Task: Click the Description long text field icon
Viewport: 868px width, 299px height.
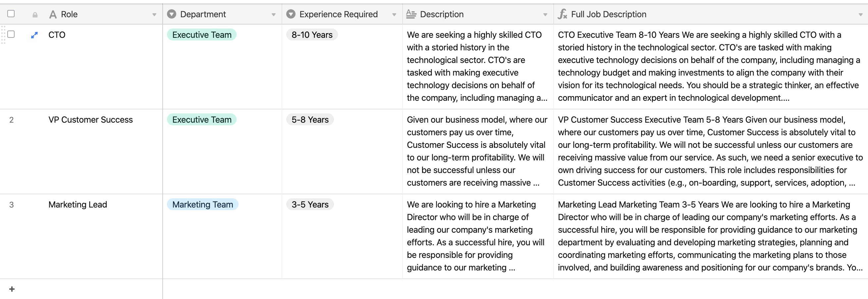Action: click(x=411, y=14)
